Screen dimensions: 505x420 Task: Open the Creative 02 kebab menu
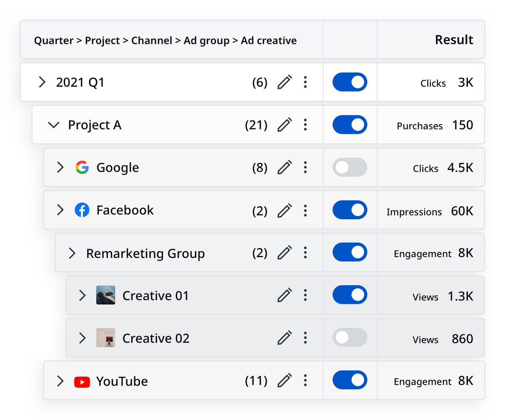click(x=306, y=338)
